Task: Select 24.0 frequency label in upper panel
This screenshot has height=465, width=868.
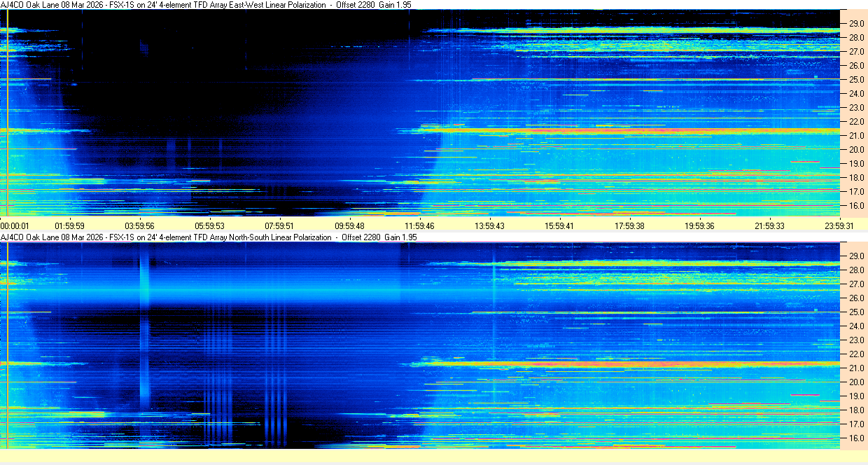Action: 857,94
